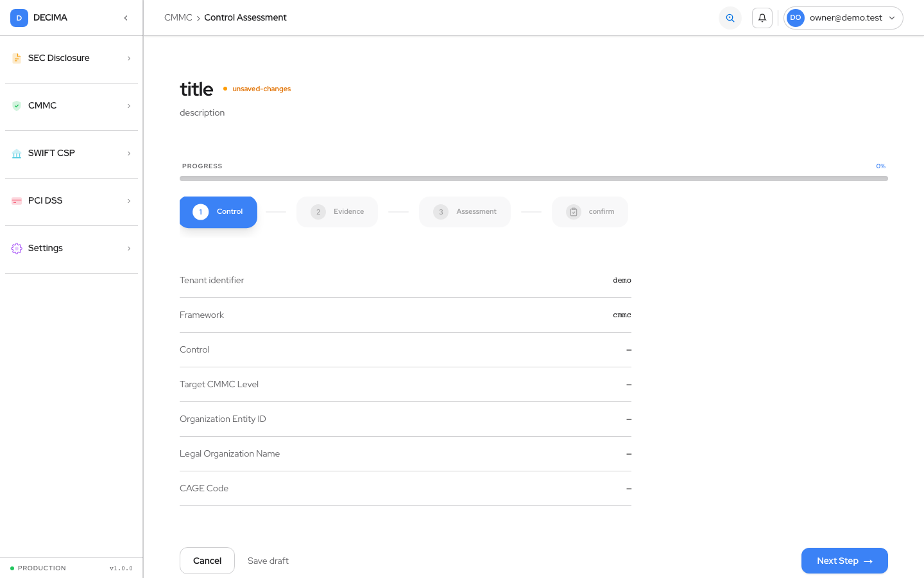This screenshot has height=578, width=924.
Task: Open notifications bell
Action: [762, 18]
